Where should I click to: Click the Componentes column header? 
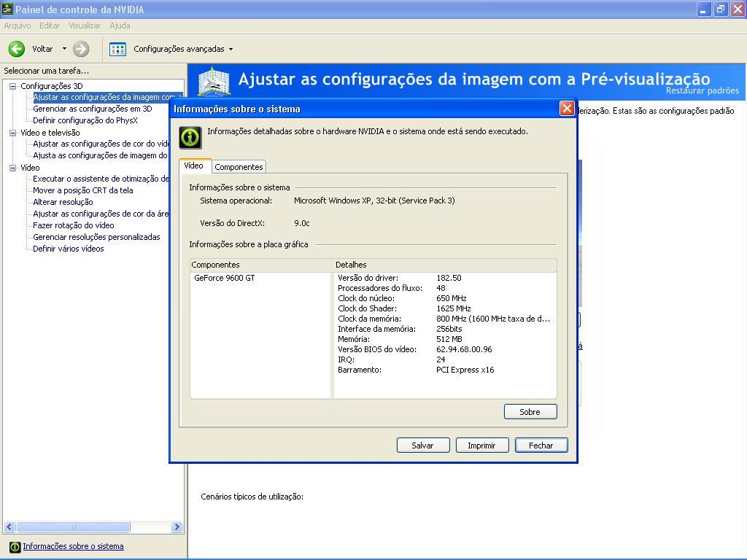pos(262,265)
